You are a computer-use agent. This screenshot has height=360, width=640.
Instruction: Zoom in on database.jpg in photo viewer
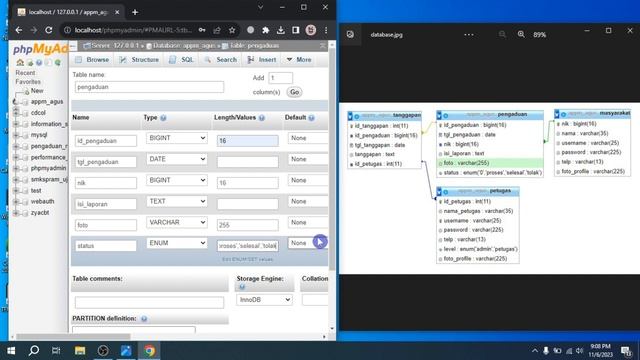pos(521,34)
